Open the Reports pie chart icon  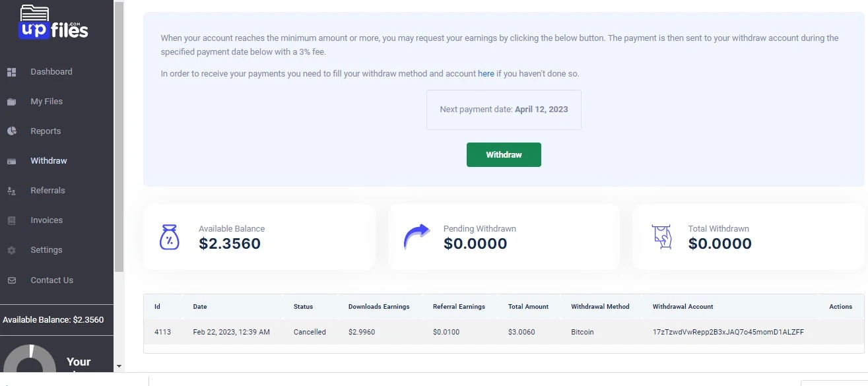(11, 131)
